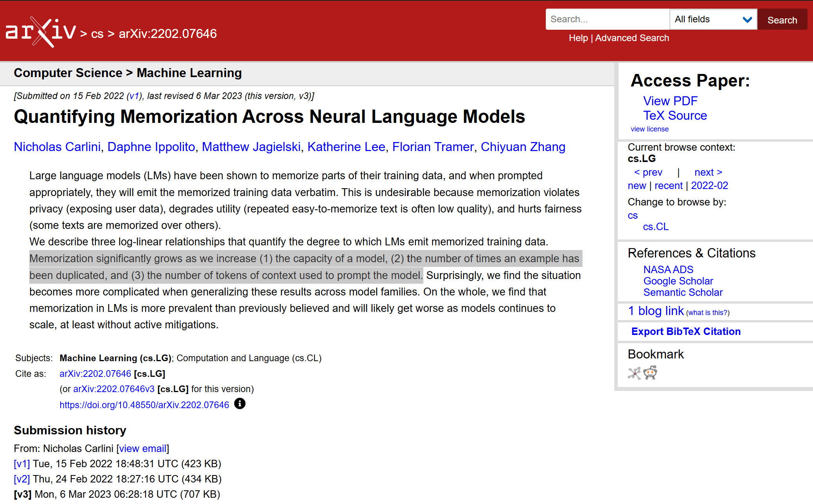Click the search input field
This screenshot has width=813, height=504.
(x=607, y=19)
